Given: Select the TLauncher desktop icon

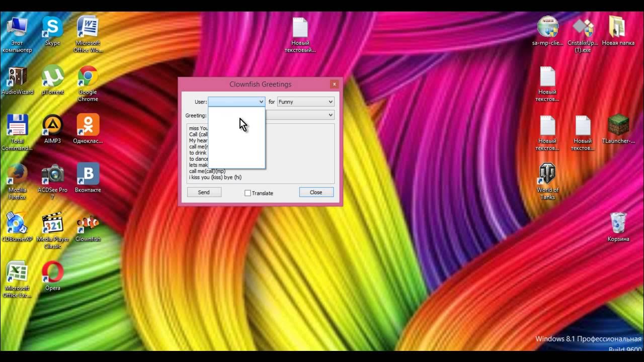Looking at the screenshot, I should point(618,129).
